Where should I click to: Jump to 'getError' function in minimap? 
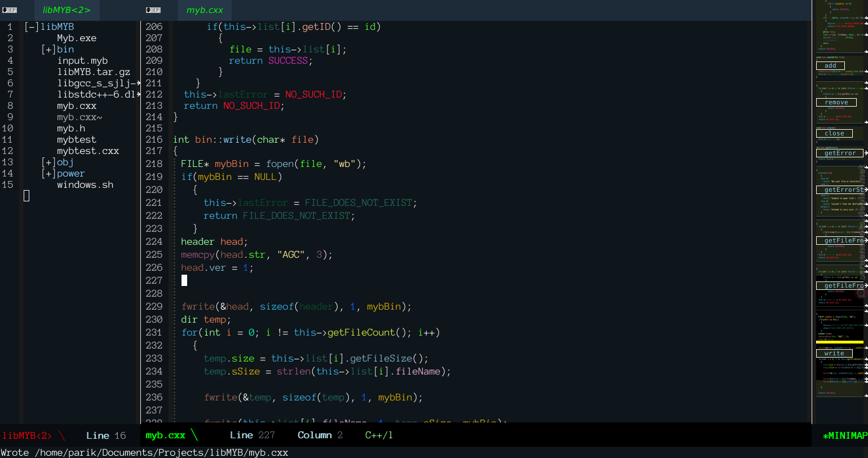(840, 153)
